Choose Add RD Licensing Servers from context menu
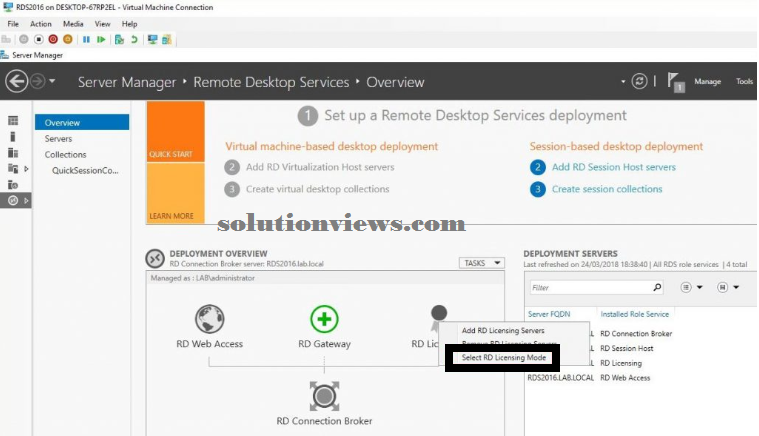The height and width of the screenshot is (436, 759). point(503,331)
